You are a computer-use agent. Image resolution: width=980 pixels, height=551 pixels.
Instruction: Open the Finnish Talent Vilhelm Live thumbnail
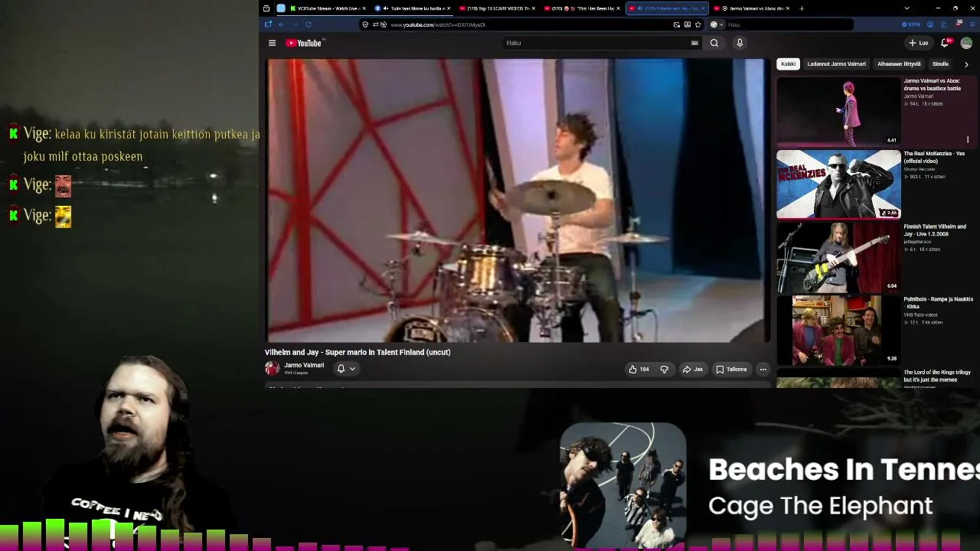click(838, 257)
